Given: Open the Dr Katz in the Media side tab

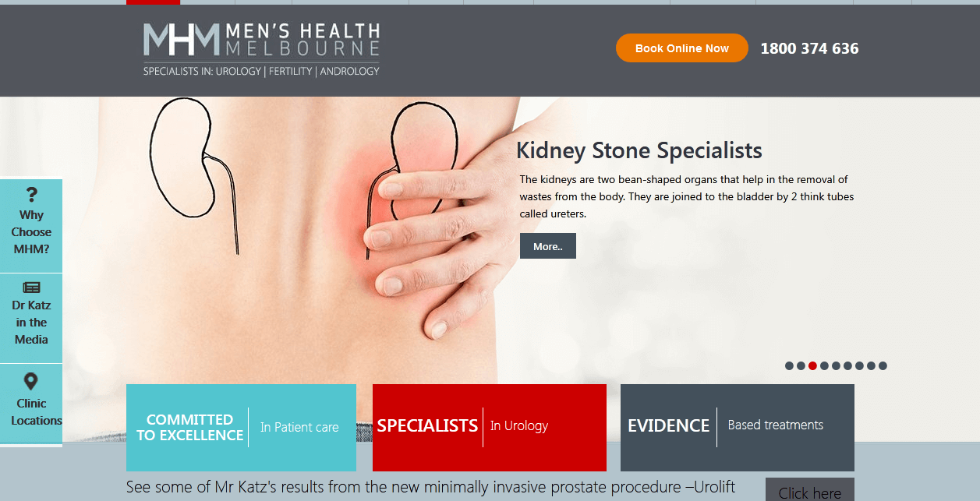Looking at the screenshot, I should 31,318.
